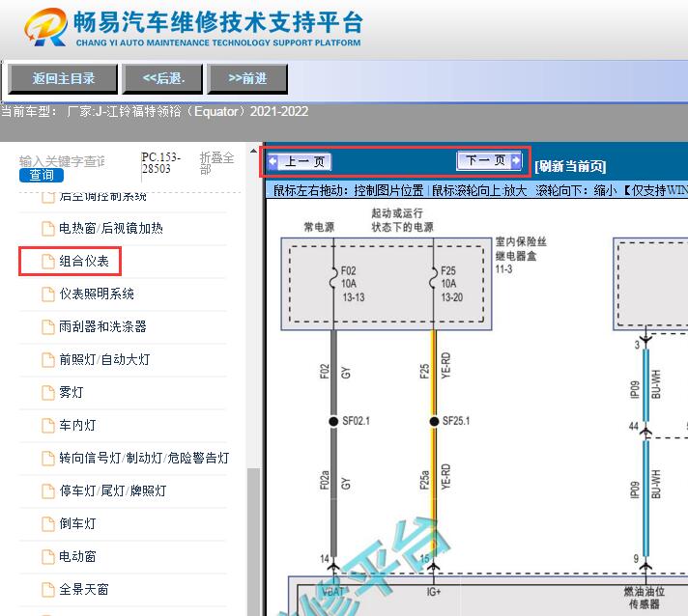Click document icon next to 转向信号灯
Screen dimensions: 688x616
(x=47, y=459)
